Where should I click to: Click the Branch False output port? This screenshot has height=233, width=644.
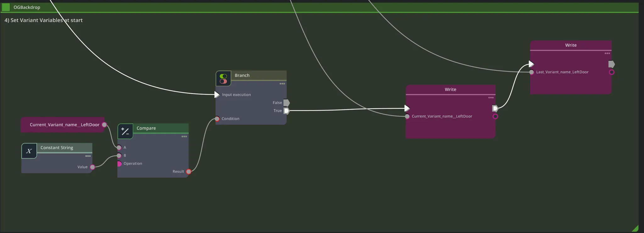[x=286, y=103]
